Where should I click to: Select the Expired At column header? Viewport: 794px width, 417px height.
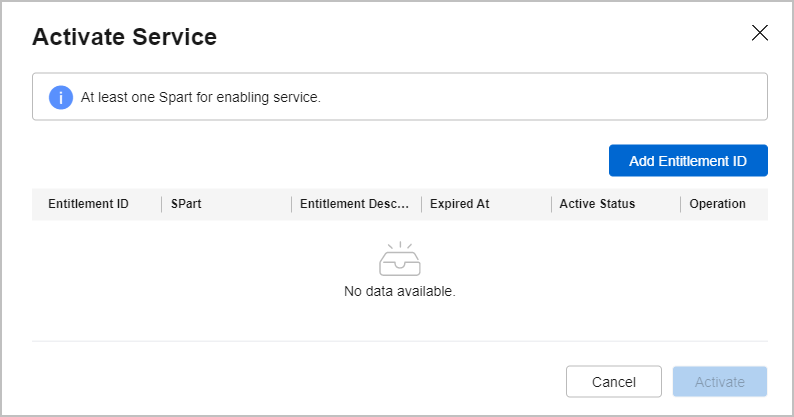[x=460, y=204]
